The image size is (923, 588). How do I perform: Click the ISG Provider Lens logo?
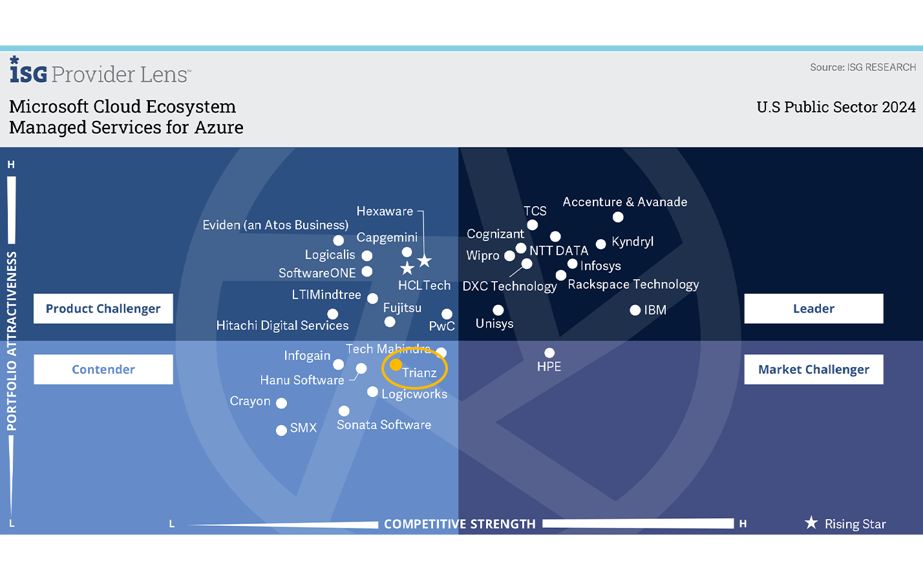coord(100,70)
